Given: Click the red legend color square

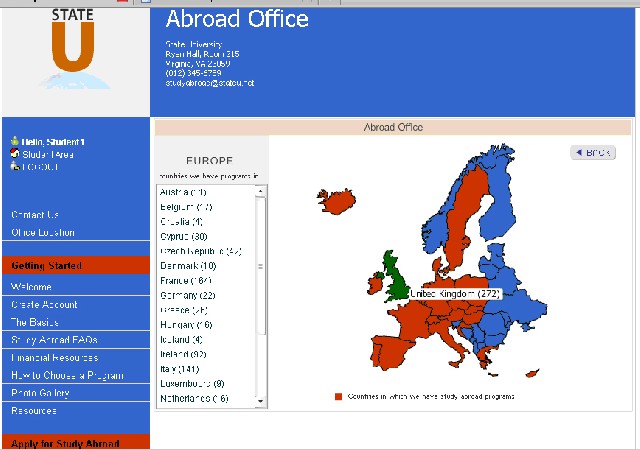Looking at the screenshot, I should [x=339, y=397].
